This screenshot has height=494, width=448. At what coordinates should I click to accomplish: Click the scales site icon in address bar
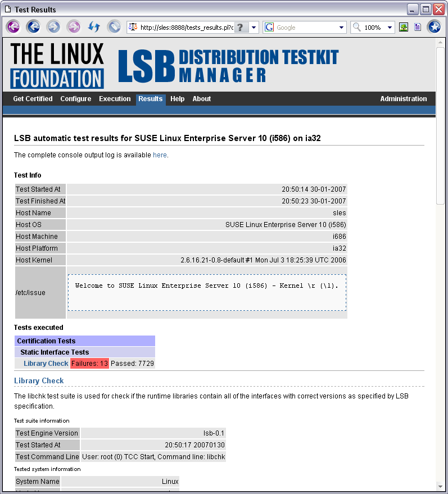tap(133, 27)
